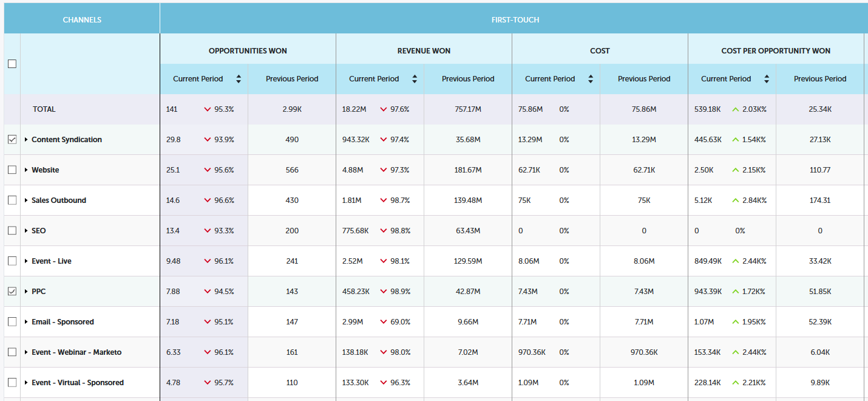
Task: Click green up arrow in TOTAL cost per opportunity
Action: coord(736,109)
